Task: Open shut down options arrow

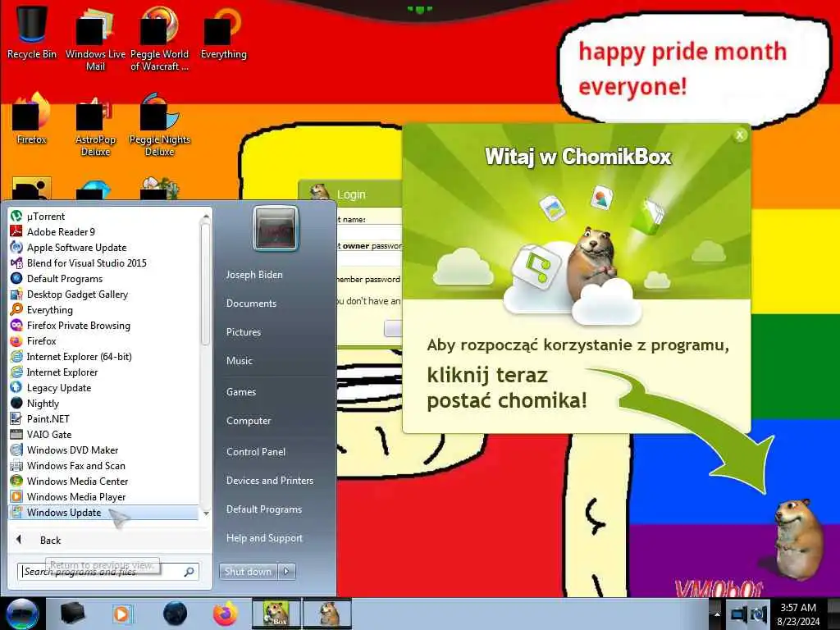Action: point(286,572)
